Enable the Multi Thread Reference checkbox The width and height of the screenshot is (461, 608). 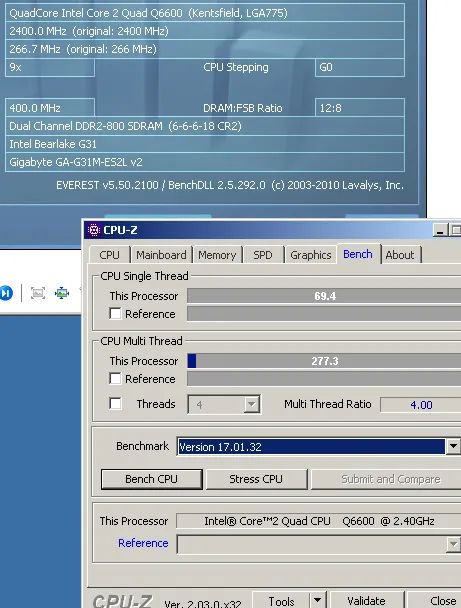click(115, 378)
